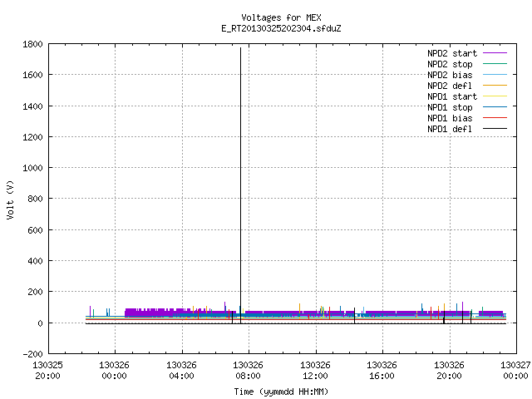Image resolution: width=532 pixels, height=399 pixels.
Task: Click the chart title 'Voltages for MEX'
Action: pos(281,17)
